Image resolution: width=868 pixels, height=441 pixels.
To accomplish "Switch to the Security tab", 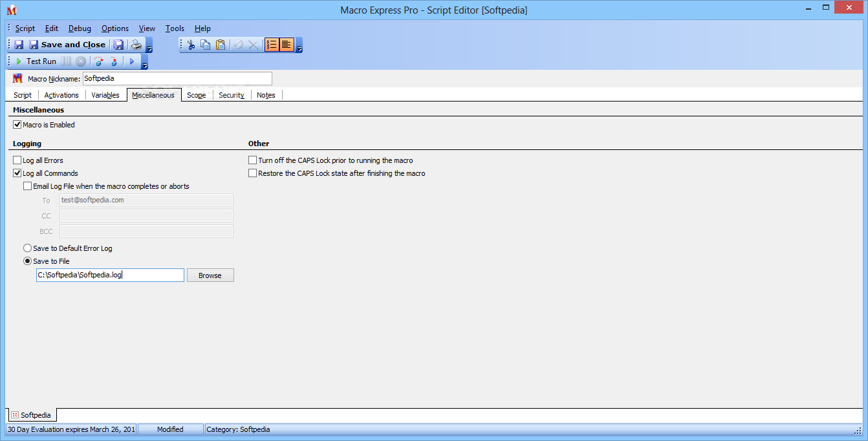I will 232,95.
